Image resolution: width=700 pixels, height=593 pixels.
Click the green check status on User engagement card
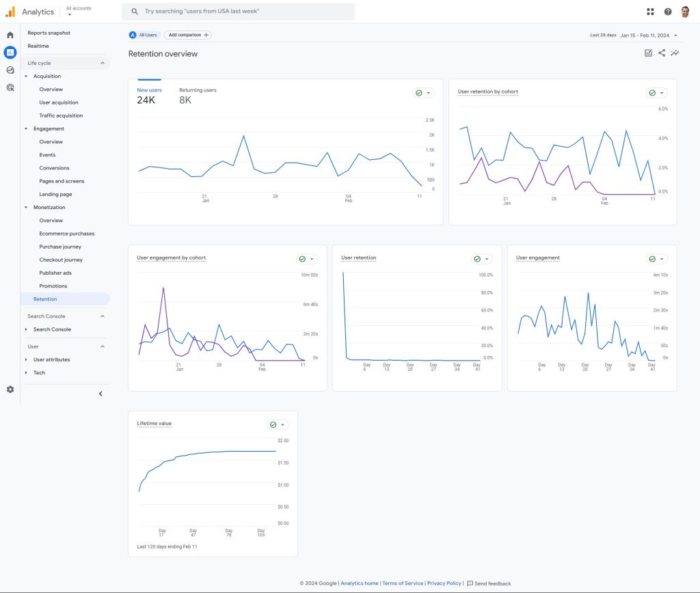652,259
